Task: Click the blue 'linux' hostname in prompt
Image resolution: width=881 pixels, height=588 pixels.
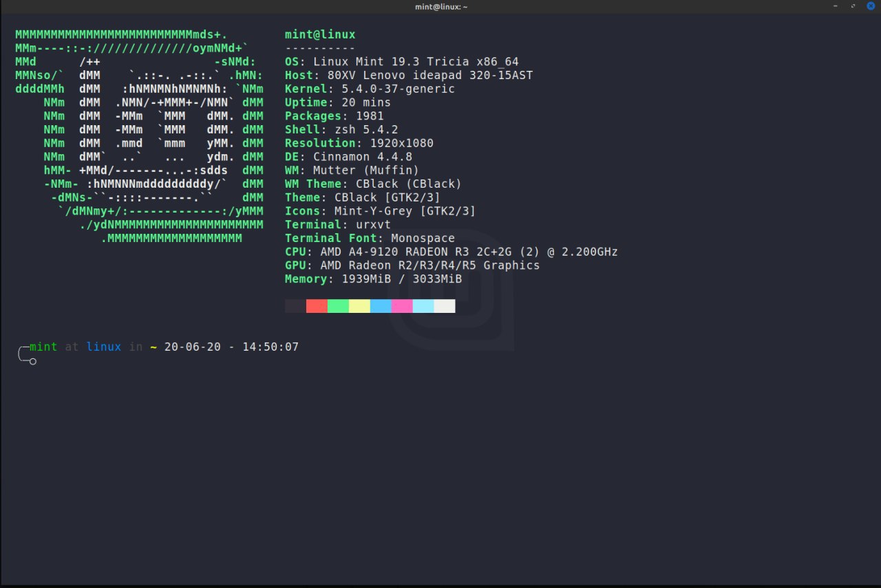Action: [104, 347]
